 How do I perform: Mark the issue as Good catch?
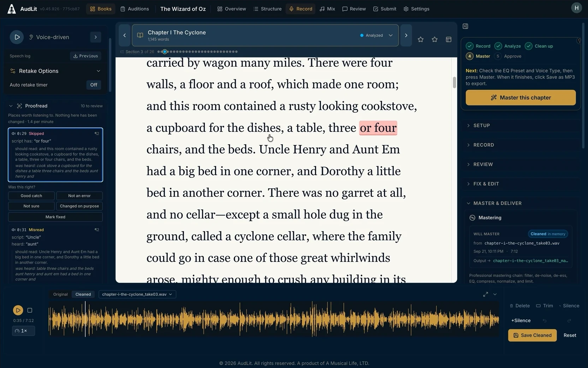(31, 196)
